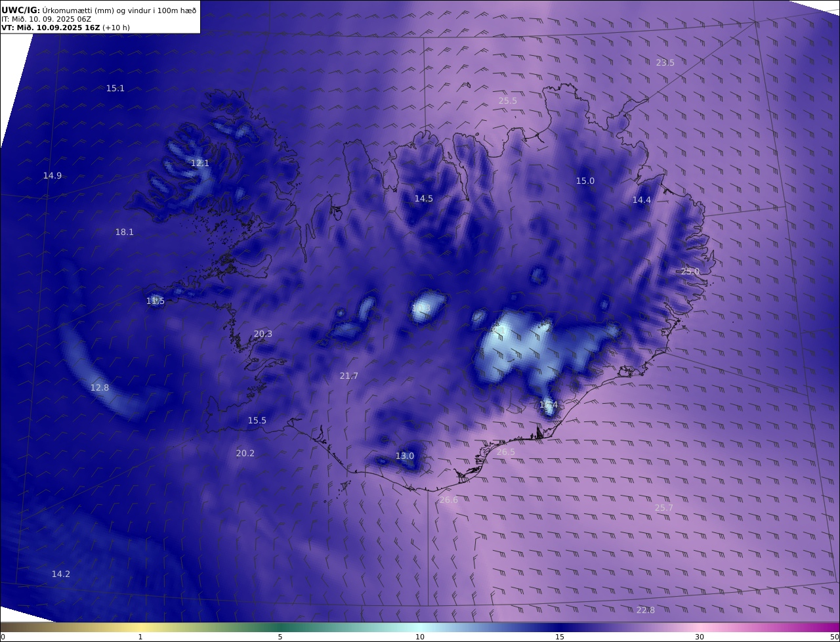Click the 0 tick label on the colour scale
This screenshot has height=642, width=840.
[3, 637]
